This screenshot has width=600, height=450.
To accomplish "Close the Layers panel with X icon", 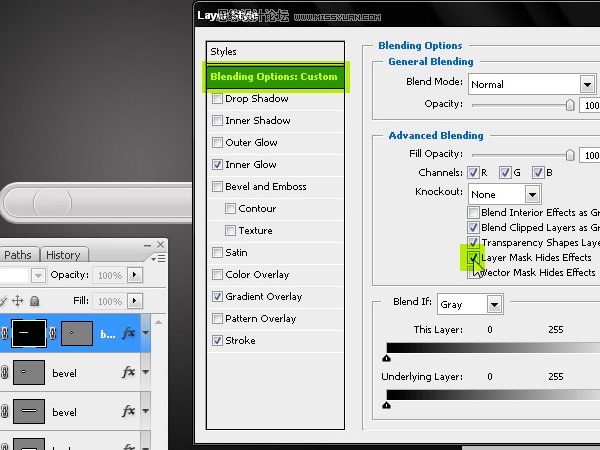I will coord(161,244).
